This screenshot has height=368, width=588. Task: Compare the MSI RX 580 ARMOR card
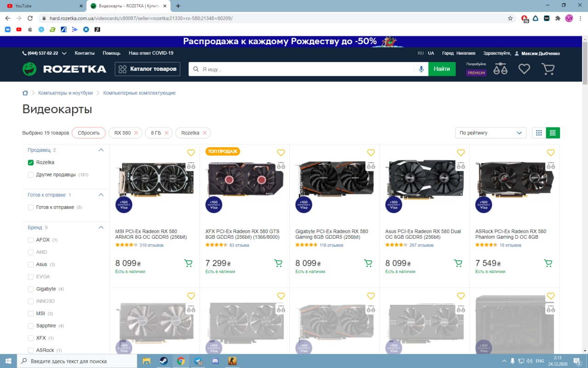[191, 165]
